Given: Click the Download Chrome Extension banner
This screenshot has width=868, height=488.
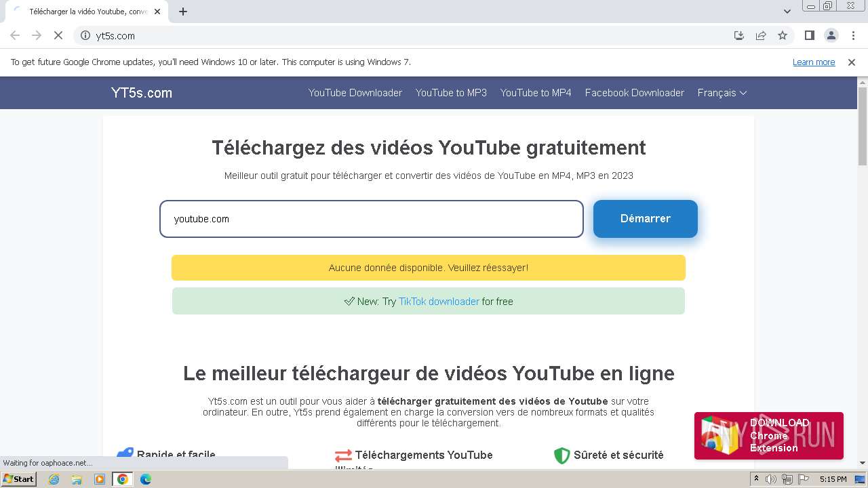Looking at the screenshot, I should (x=769, y=436).
